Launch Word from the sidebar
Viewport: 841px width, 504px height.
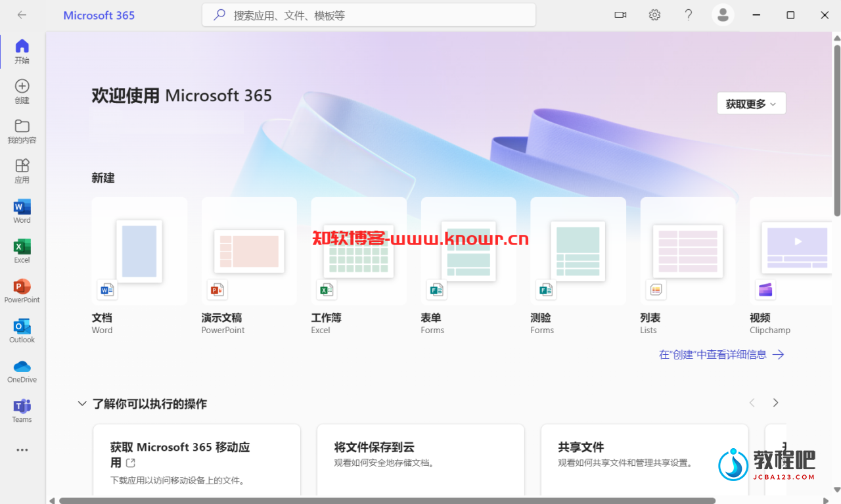point(22,211)
